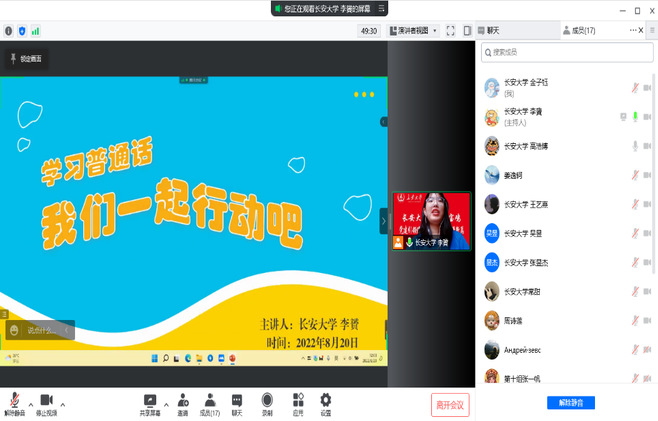Start recording with the 录制 icon
658x421 pixels.
(x=267, y=403)
